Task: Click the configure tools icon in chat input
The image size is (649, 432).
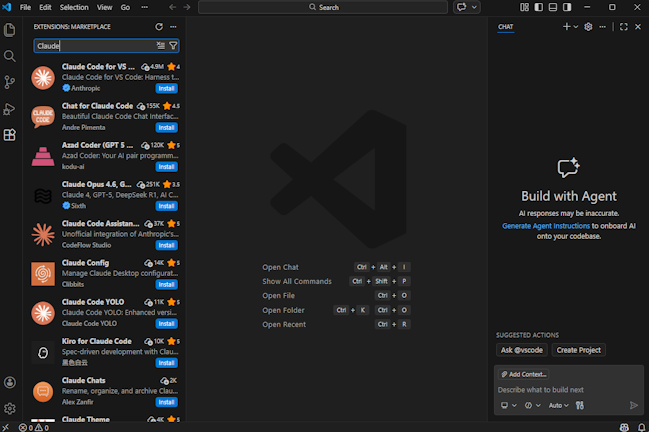Action: tap(580, 405)
